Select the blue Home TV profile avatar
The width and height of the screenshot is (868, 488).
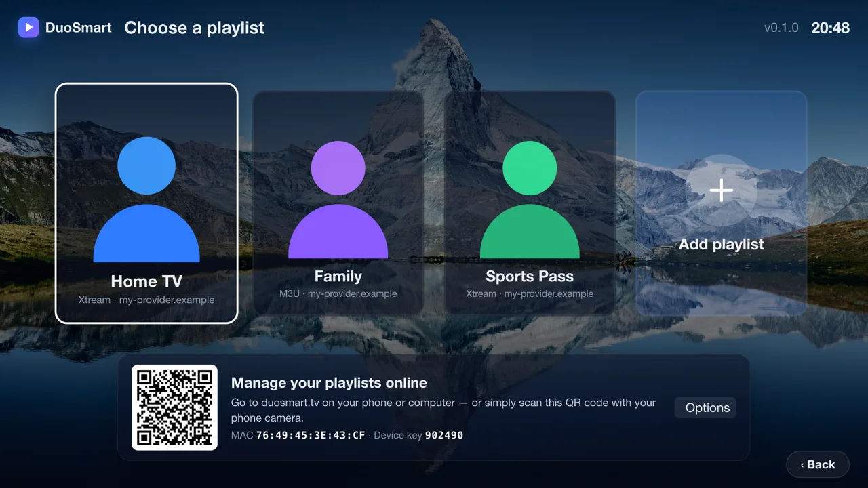146,199
